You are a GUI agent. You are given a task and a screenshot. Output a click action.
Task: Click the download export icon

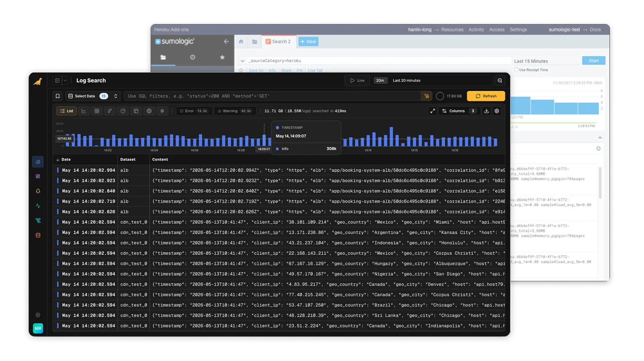click(x=486, y=111)
